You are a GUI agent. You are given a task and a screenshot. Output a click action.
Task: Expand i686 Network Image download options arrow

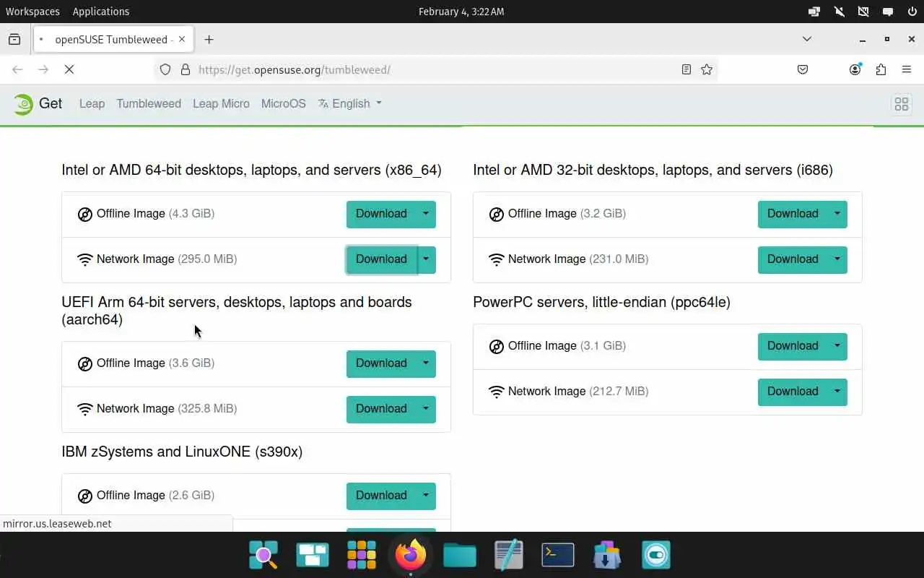click(837, 259)
